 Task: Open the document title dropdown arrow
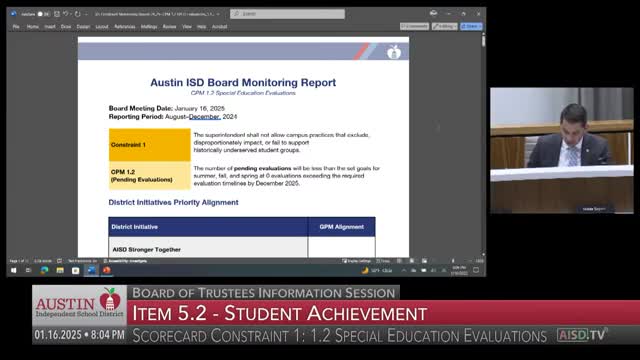coord(218,14)
